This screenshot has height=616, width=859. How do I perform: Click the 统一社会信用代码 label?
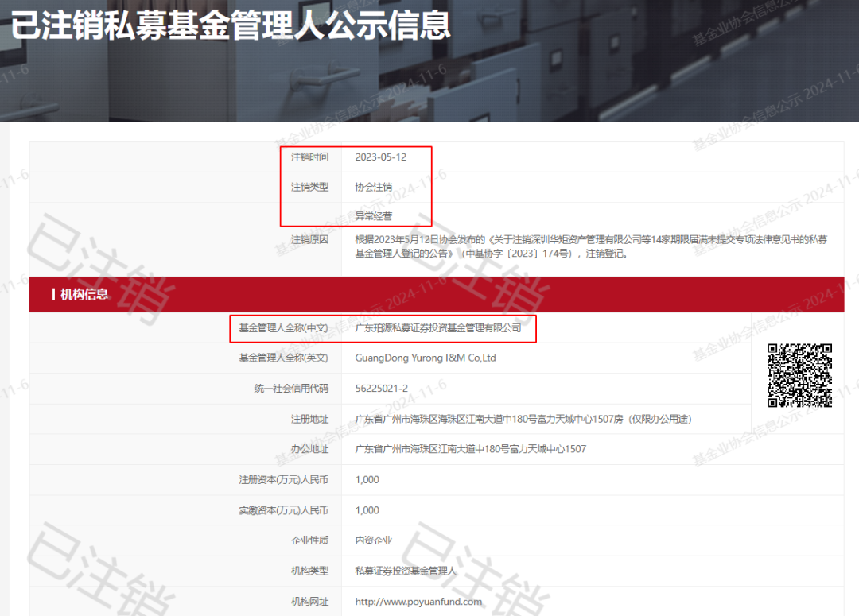[x=291, y=388]
